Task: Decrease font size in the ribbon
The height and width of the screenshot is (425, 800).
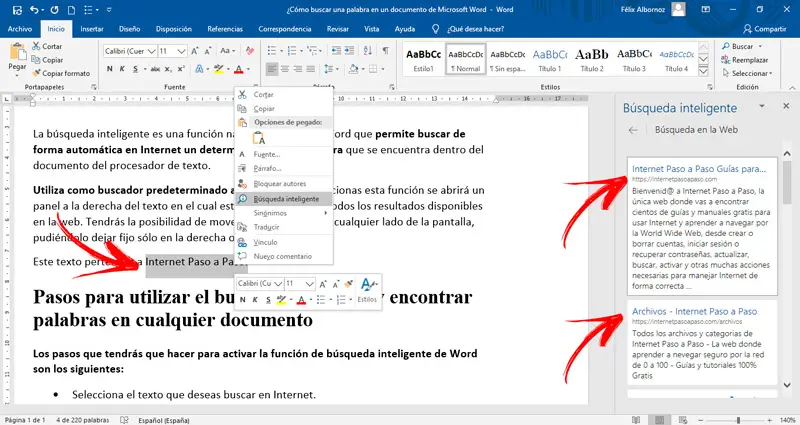Action: pyautogui.click(x=208, y=51)
